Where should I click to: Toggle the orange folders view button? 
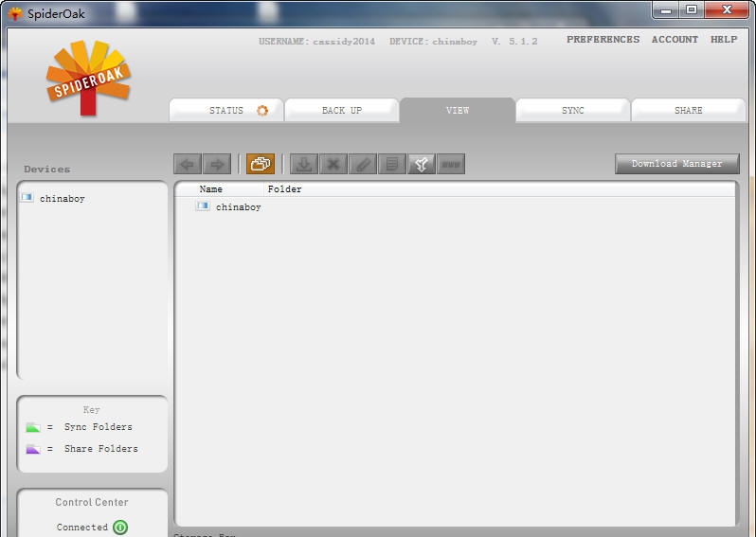261,165
